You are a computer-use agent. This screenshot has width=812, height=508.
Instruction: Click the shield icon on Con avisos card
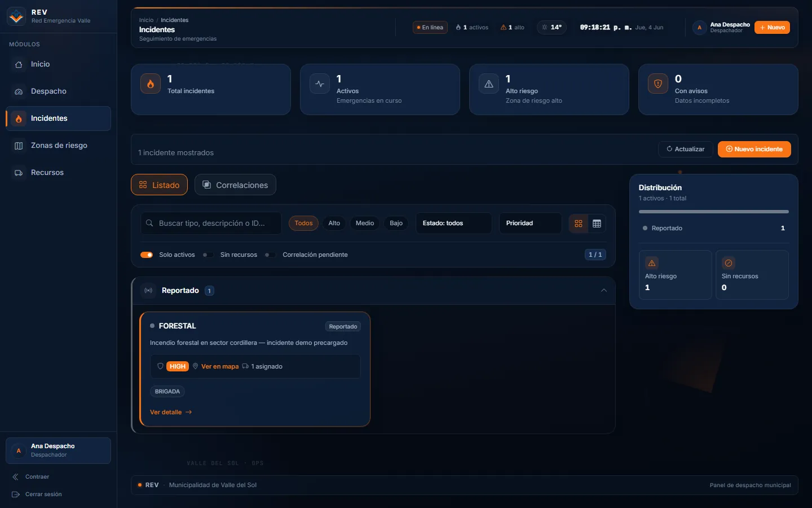click(658, 84)
